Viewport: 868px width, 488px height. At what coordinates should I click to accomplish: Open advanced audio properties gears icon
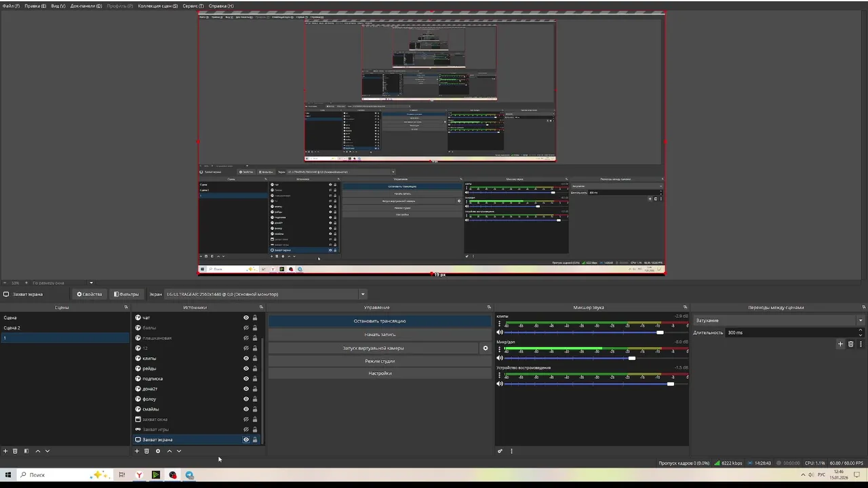click(500, 451)
